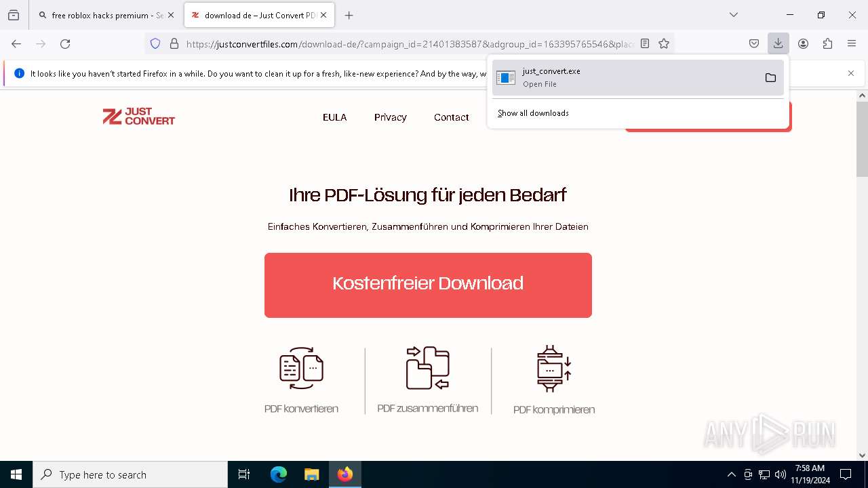The width and height of the screenshot is (868, 488).
Task: Open the tracking protection shield
Action: [x=155, y=44]
